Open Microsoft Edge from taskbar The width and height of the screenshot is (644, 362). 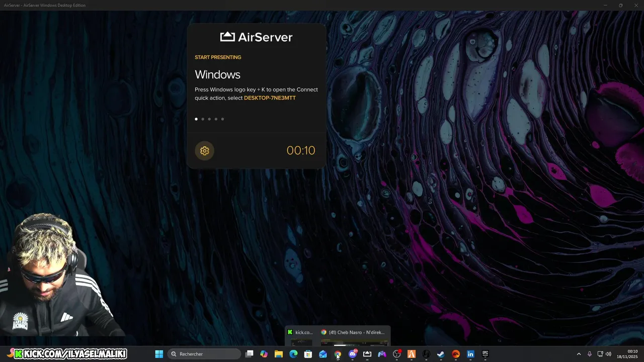[x=293, y=354]
